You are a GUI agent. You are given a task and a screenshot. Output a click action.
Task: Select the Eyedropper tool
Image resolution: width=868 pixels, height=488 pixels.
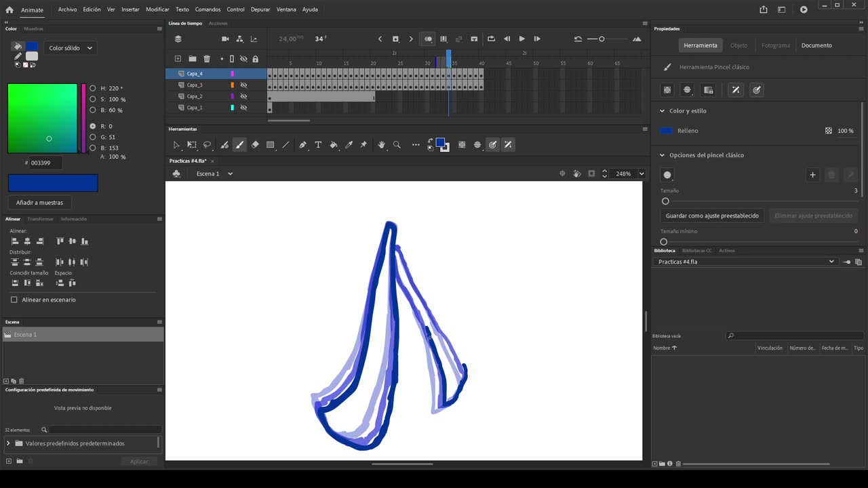tap(349, 144)
